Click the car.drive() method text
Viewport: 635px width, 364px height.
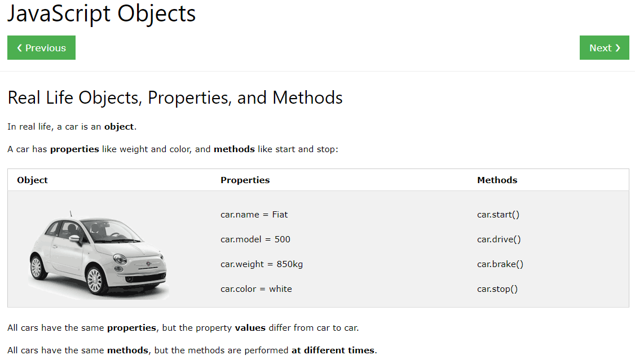[499, 239]
